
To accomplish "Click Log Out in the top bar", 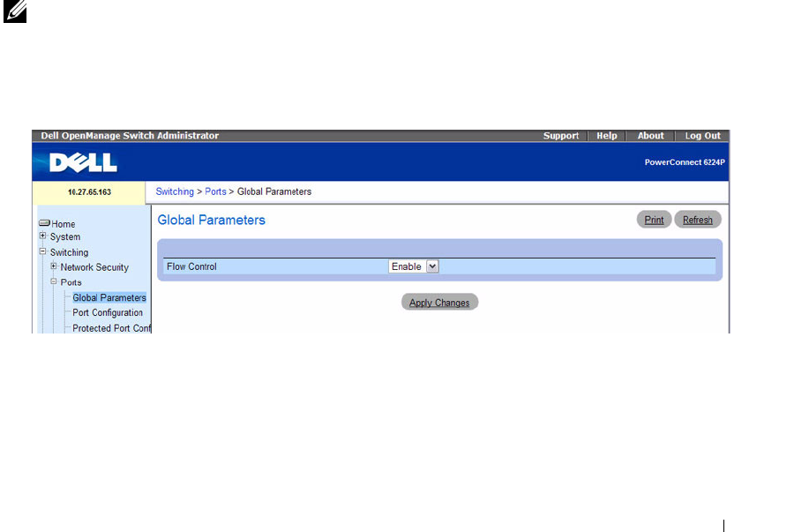I will (x=702, y=136).
